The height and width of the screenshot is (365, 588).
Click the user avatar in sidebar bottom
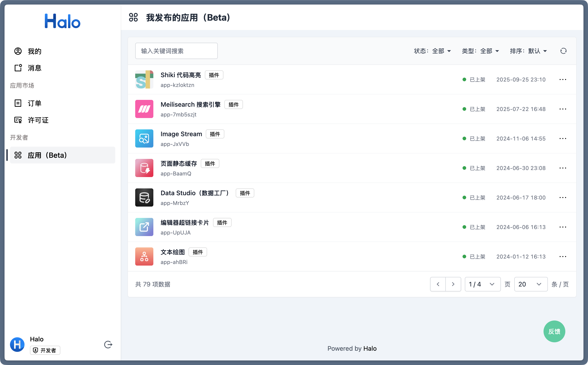[17, 345]
